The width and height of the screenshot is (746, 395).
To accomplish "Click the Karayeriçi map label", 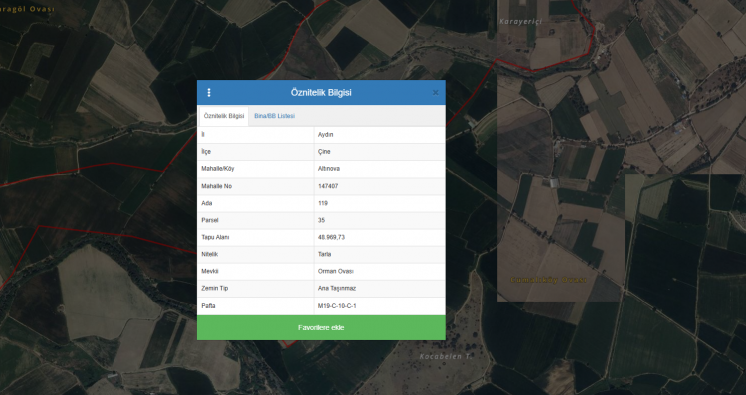I will 520,21.
